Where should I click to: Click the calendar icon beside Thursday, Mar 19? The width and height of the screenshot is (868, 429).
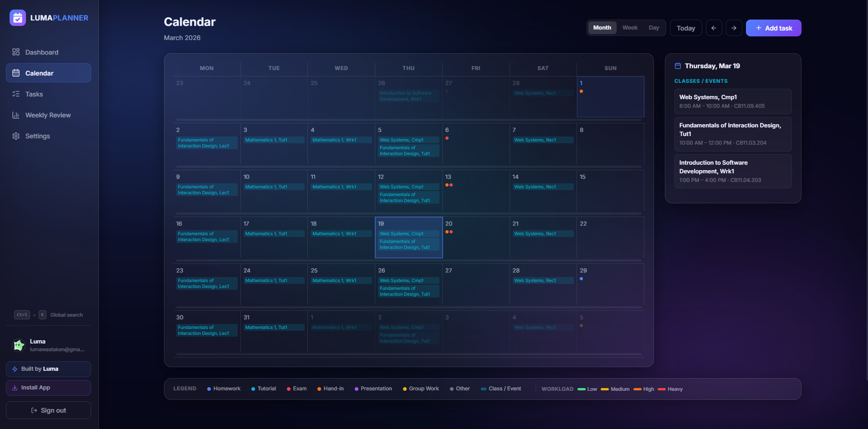click(x=678, y=66)
